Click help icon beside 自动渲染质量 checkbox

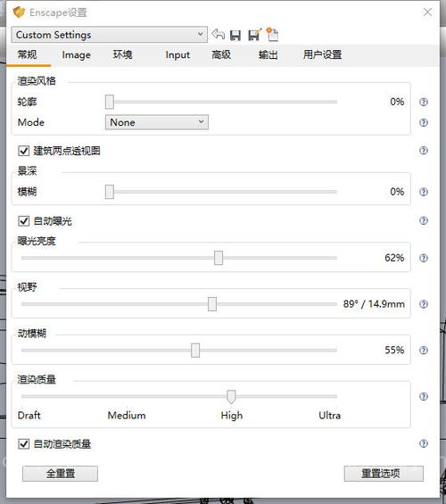[424, 443]
